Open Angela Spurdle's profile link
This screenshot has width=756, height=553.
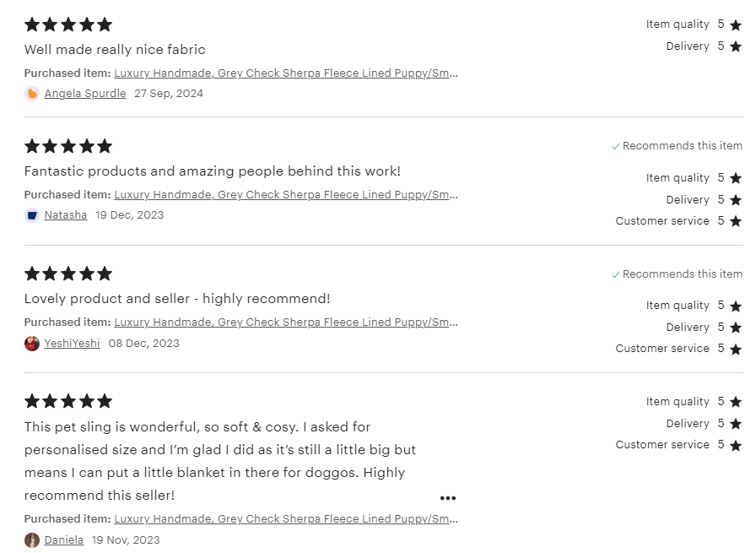click(x=85, y=94)
